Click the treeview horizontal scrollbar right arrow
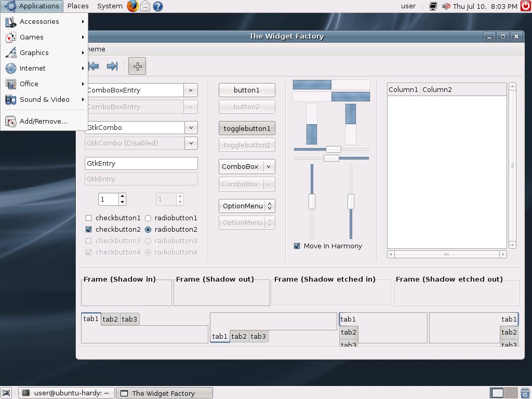This screenshot has width=532, height=399. click(503, 254)
